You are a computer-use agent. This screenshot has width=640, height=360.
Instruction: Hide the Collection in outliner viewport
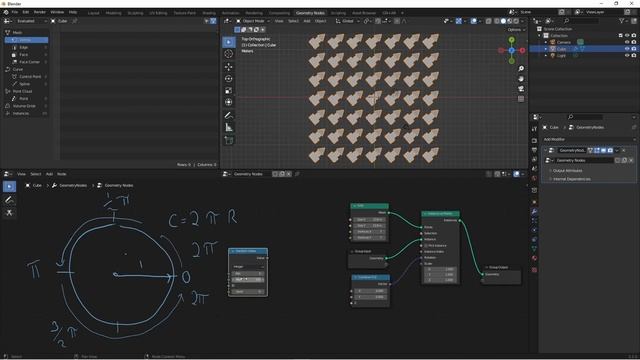pos(627,36)
